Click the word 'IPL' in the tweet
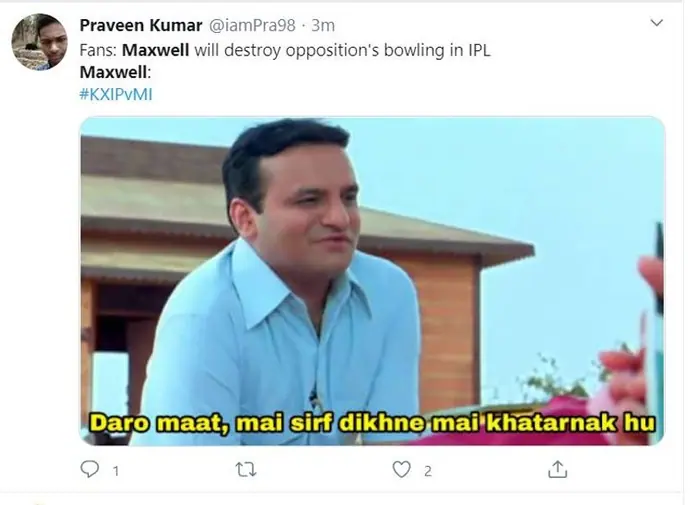690x505 pixels. click(477, 50)
